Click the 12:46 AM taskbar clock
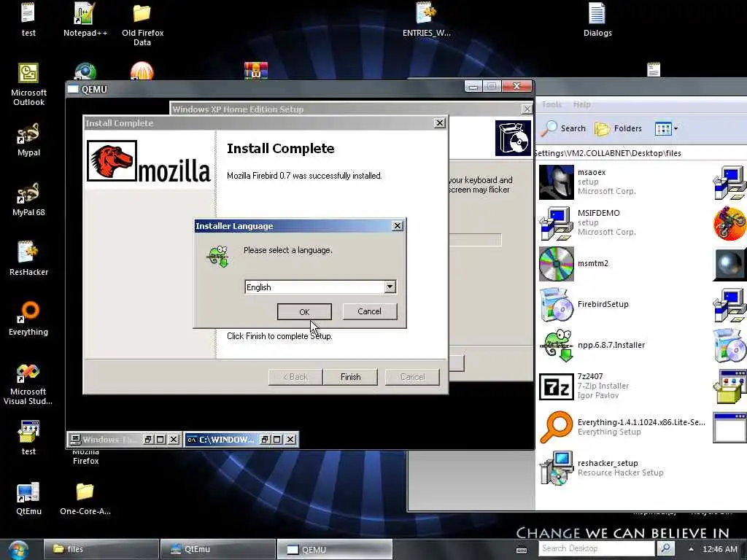 pos(719,549)
